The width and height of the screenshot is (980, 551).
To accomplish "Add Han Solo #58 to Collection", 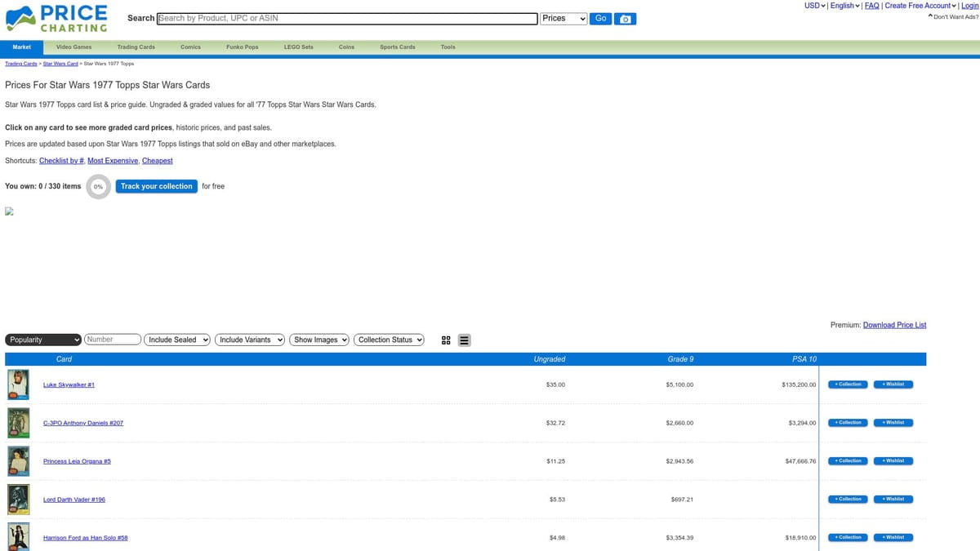I will 849,537.
